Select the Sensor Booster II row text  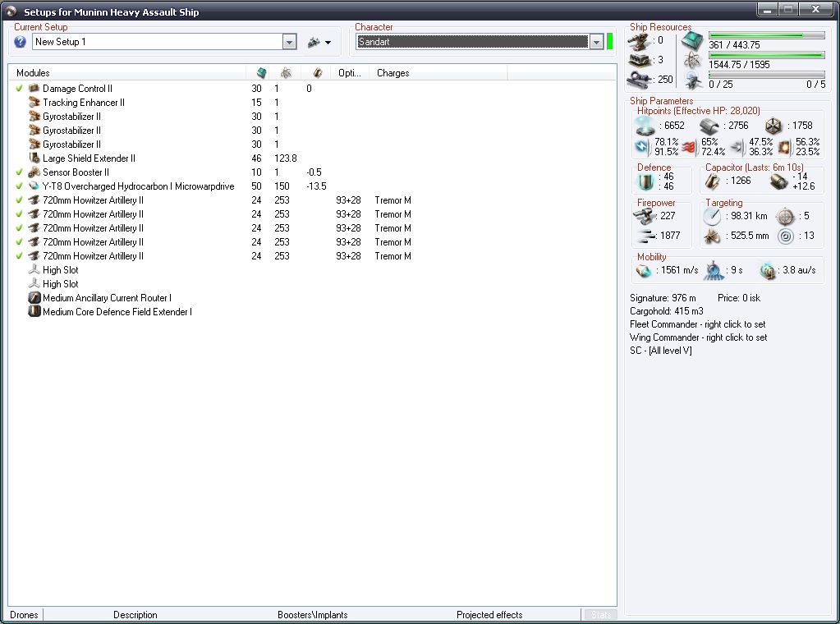point(76,172)
